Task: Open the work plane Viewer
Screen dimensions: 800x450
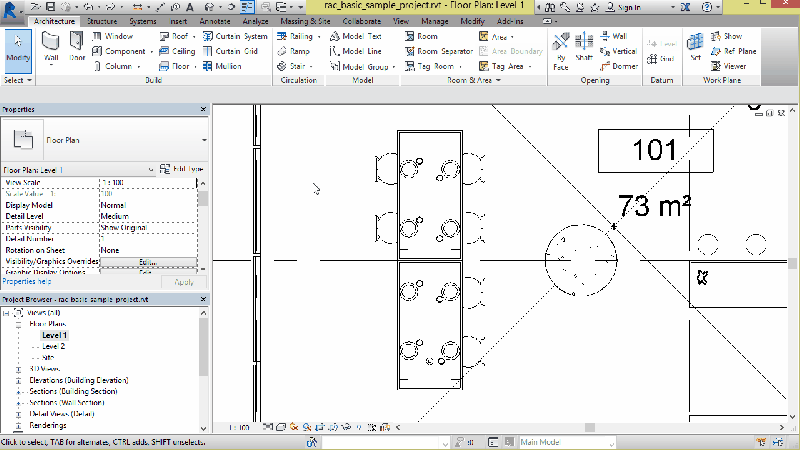Action: pos(729,66)
